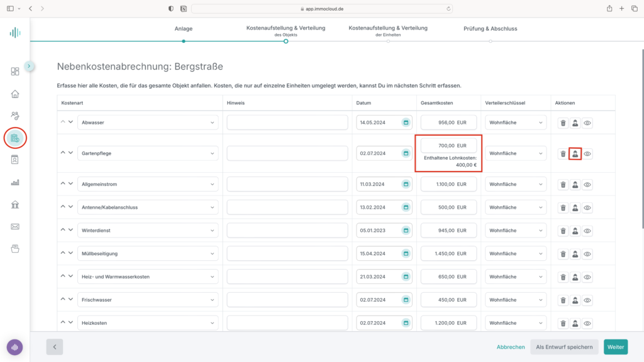
Task: Toggle visibility eye for Müllbeseitigung row
Action: click(587, 254)
